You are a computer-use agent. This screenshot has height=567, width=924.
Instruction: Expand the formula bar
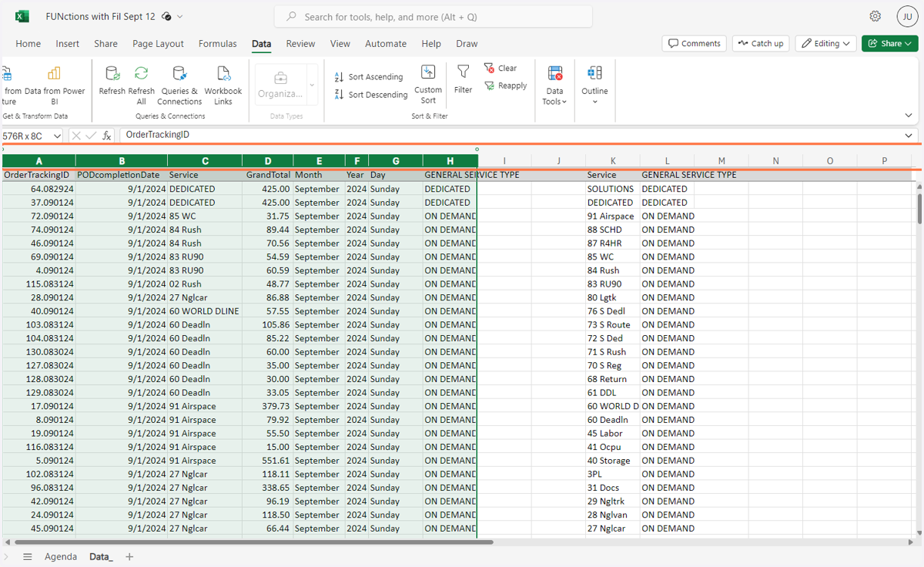909,136
